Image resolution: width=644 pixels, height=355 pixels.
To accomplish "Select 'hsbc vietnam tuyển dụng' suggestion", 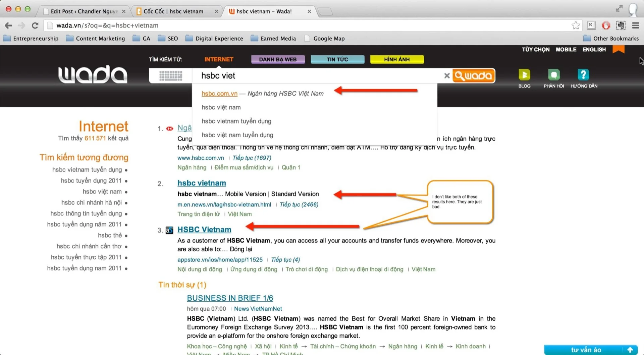I will coord(236,121).
